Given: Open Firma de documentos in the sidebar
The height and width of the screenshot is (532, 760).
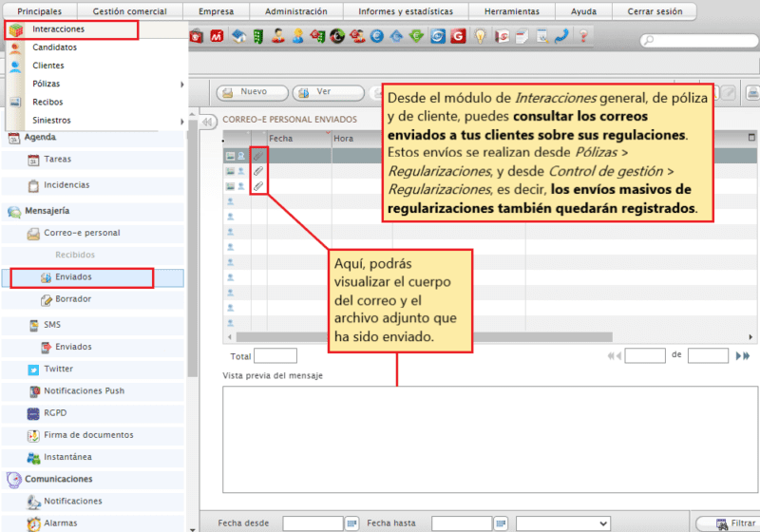Looking at the screenshot, I should coord(83,435).
